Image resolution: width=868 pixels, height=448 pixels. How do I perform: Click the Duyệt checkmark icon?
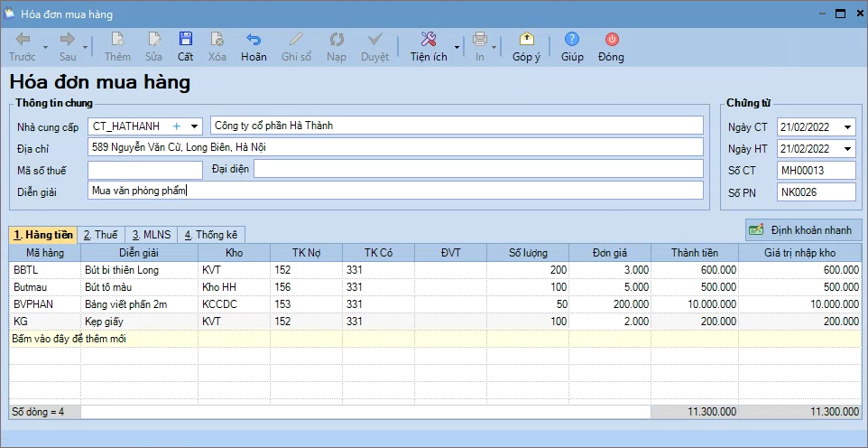(x=375, y=39)
